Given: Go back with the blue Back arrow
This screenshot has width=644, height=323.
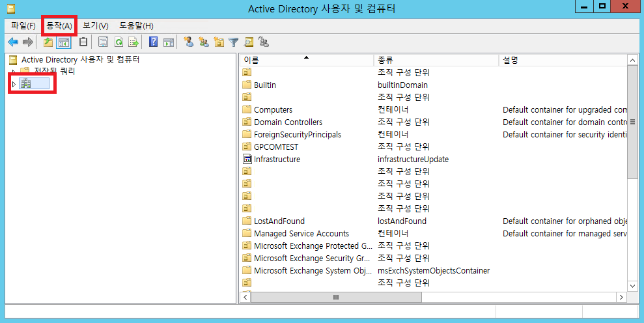Looking at the screenshot, I should [x=13, y=42].
